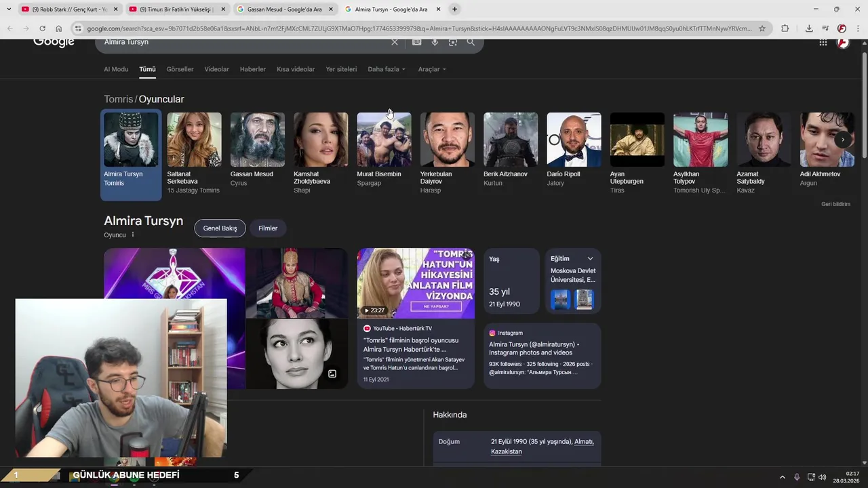
Task: Start voice search with the microphone icon
Action: [x=435, y=42]
